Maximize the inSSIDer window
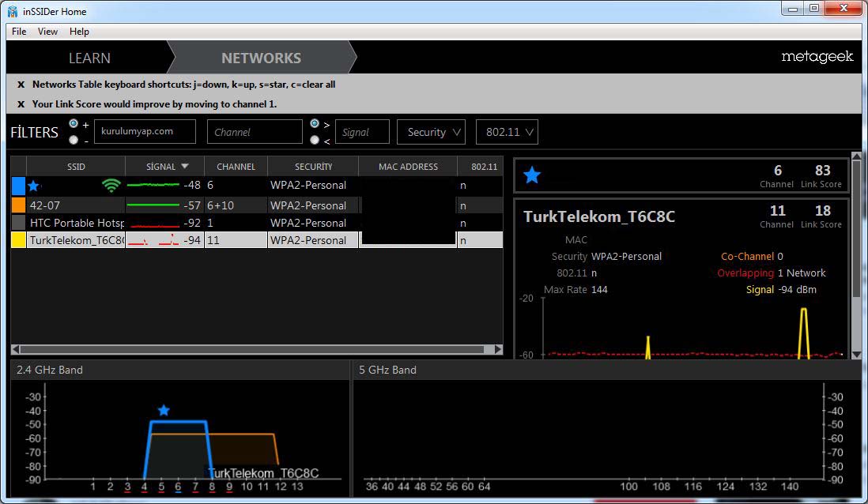 coord(813,9)
